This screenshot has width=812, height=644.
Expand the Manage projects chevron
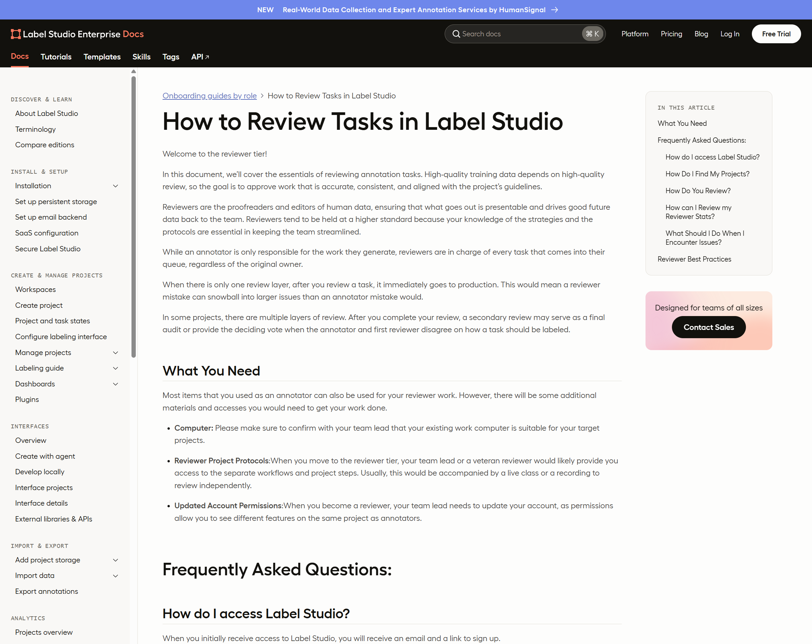coord(116,353)
